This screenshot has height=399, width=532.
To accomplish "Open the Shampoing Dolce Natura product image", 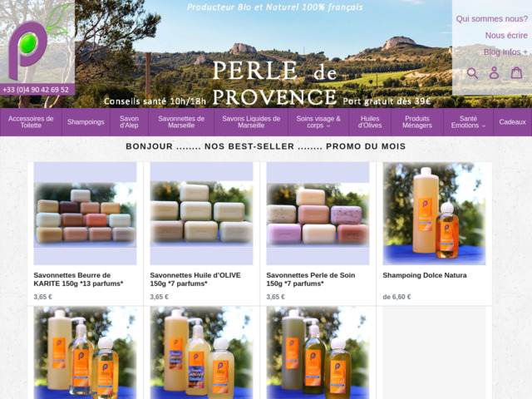I will pos(434,214).
